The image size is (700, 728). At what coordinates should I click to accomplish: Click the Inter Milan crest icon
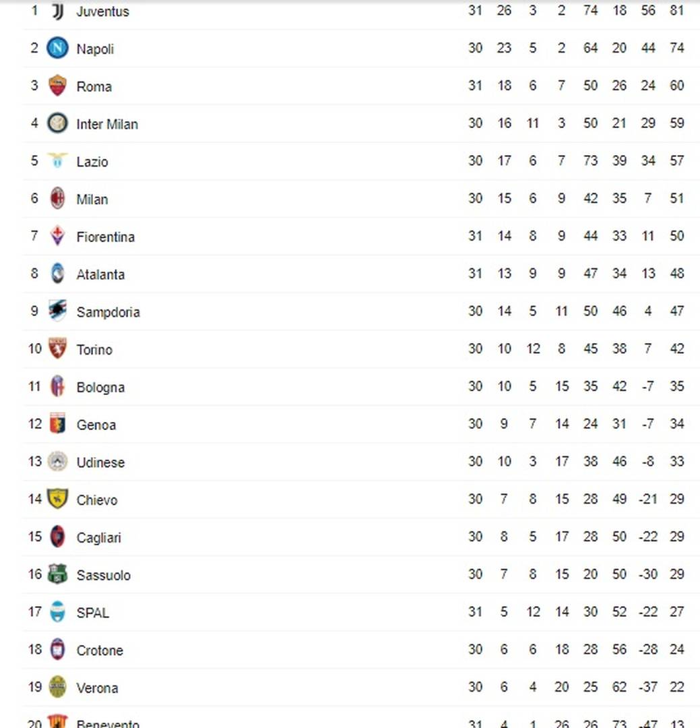coord(57,123)
